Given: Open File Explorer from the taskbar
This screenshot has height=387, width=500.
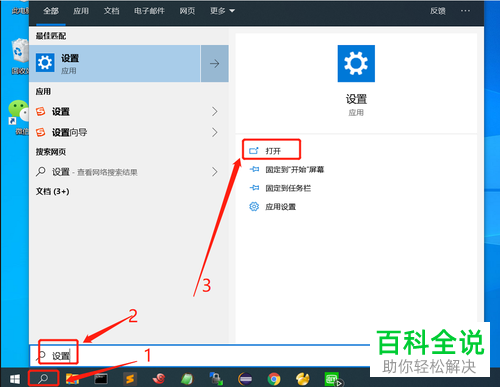Looking at the screenshot, I should 72,379.
